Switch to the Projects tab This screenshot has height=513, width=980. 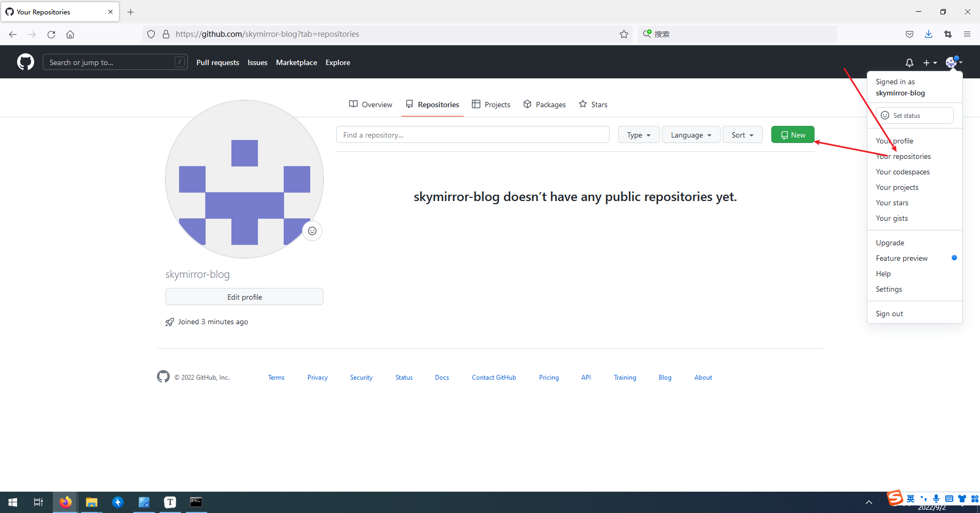(491, 105)
